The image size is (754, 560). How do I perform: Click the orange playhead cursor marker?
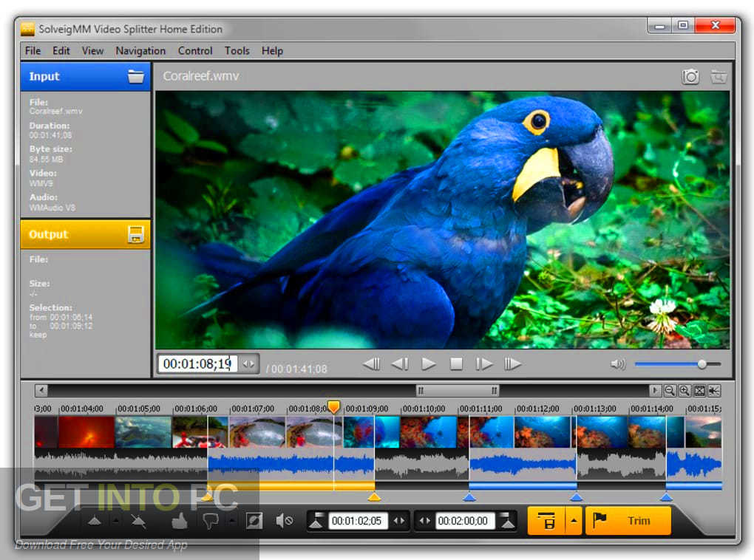coord(333,408)
